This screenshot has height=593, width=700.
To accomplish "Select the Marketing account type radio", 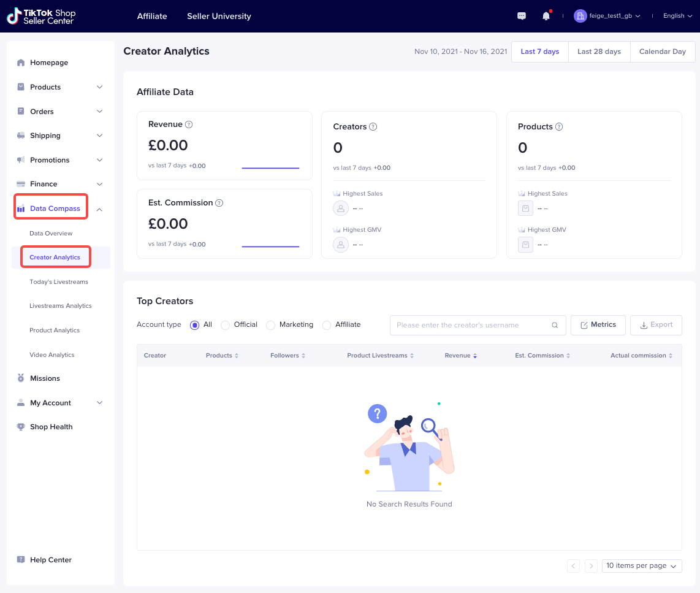I will pos(270,325).
